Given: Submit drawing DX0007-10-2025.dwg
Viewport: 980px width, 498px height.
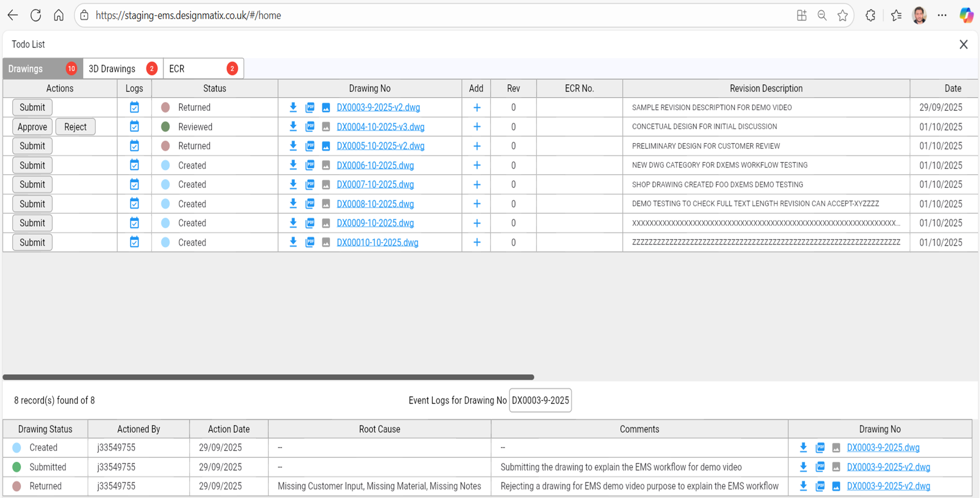Looking at the screenshot, I should tap(32, 184).
